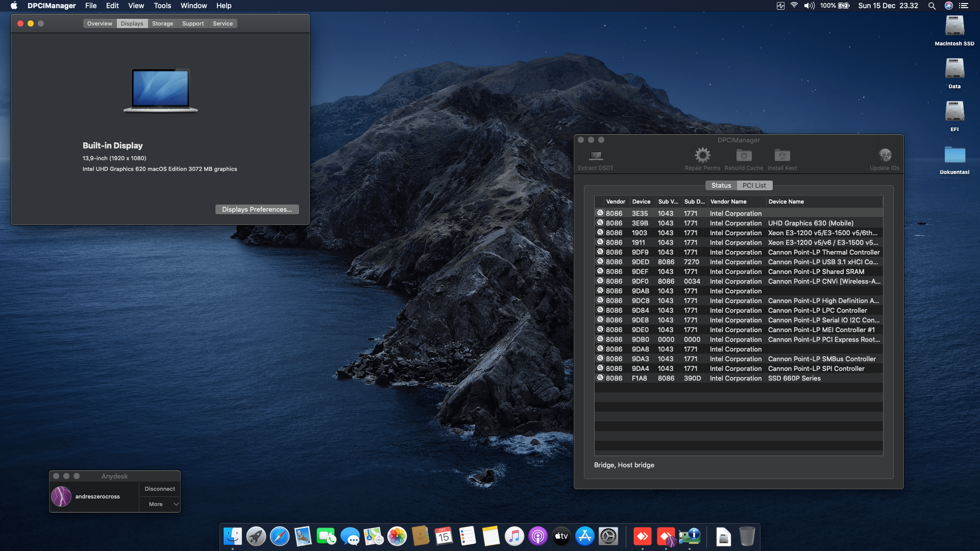Open the Overview tab in About This Mac
The width and height of the screenshot is (980, 551).
coord(100,23)
